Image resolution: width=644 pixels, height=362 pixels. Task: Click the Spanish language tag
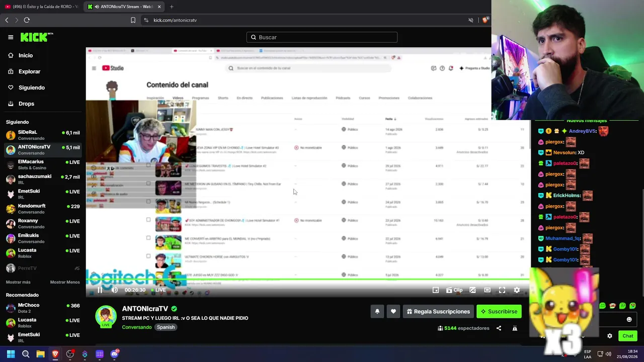pyautogui.click(x=166, y=327)
